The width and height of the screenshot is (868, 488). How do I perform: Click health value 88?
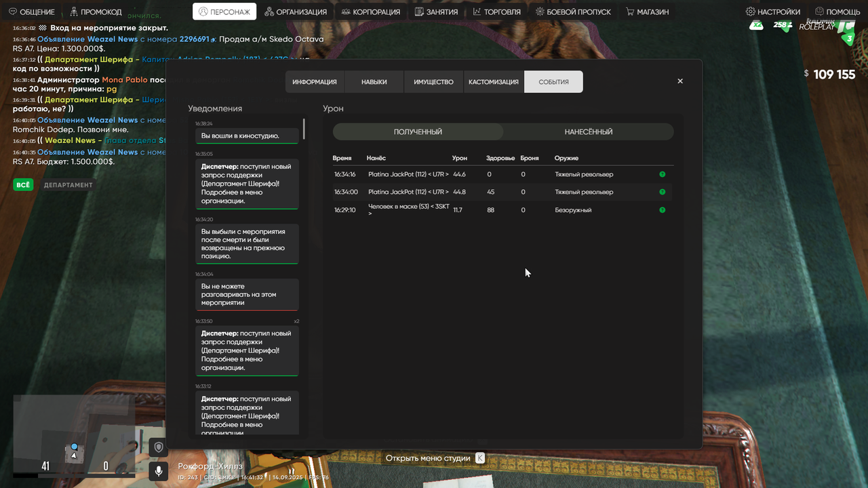491,210
